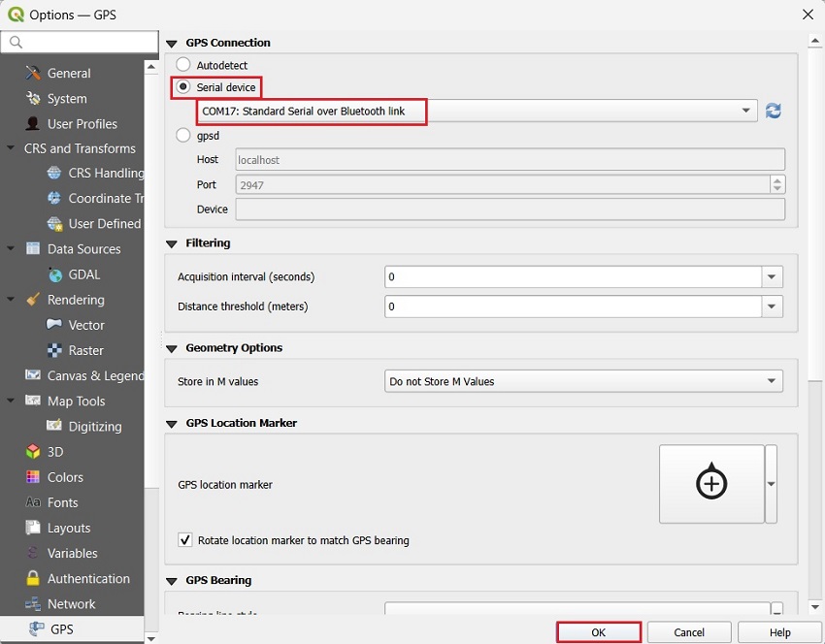Select the 3D cube icon in sidebar

point(33,452)
